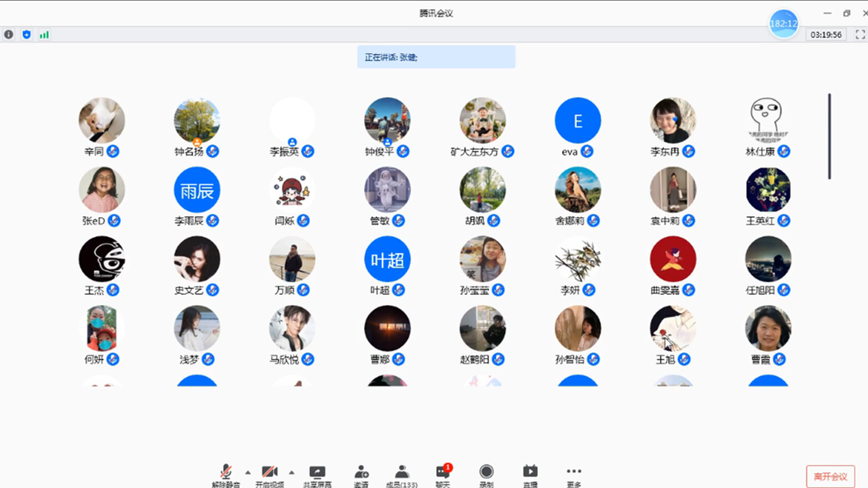Expand the video options arrow
This screenshot has width=868, height=488.
291,472
